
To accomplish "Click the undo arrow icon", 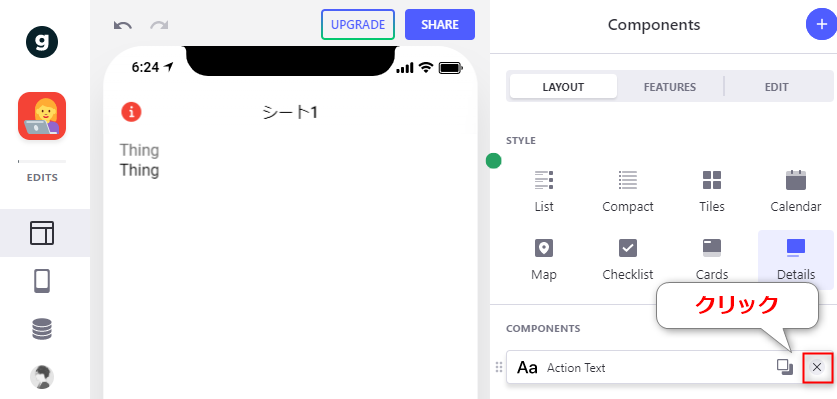I will (x=123, y=25).
